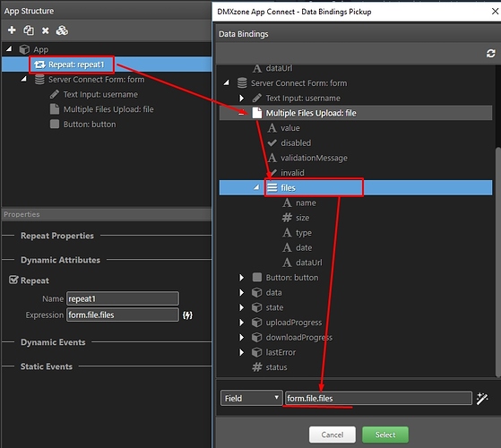Click the Dynamic Events section header
This screenshot has width=501, height=448.
pyautogui.click(x=53, y=342)
